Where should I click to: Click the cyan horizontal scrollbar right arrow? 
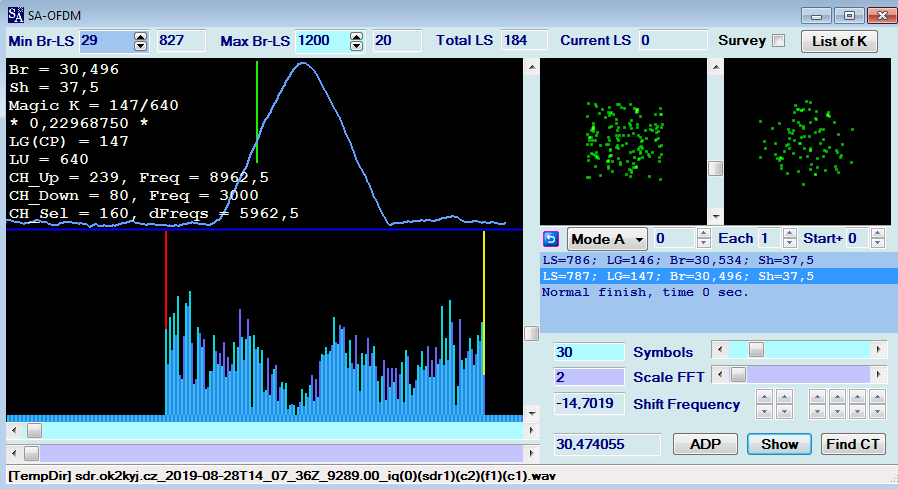(x=531, y=431)
